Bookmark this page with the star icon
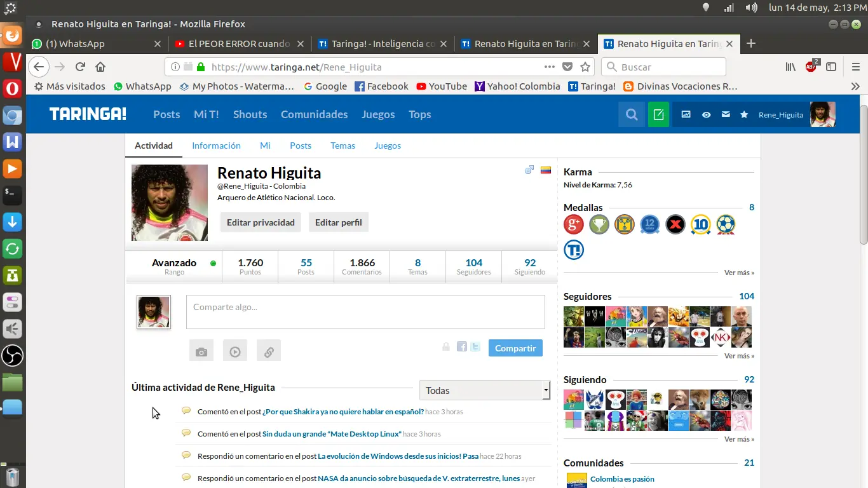Image resolution: width=868 pixels, height=488 pixels. 586,67
